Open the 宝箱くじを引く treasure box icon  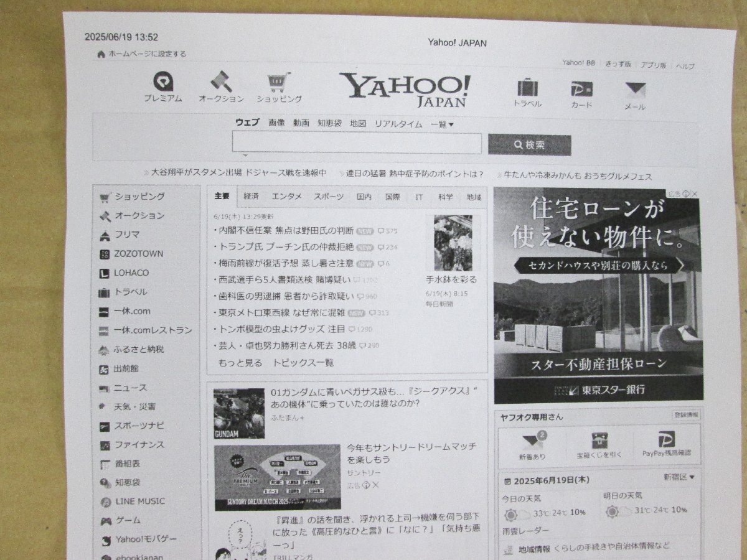tap(600, 441)
